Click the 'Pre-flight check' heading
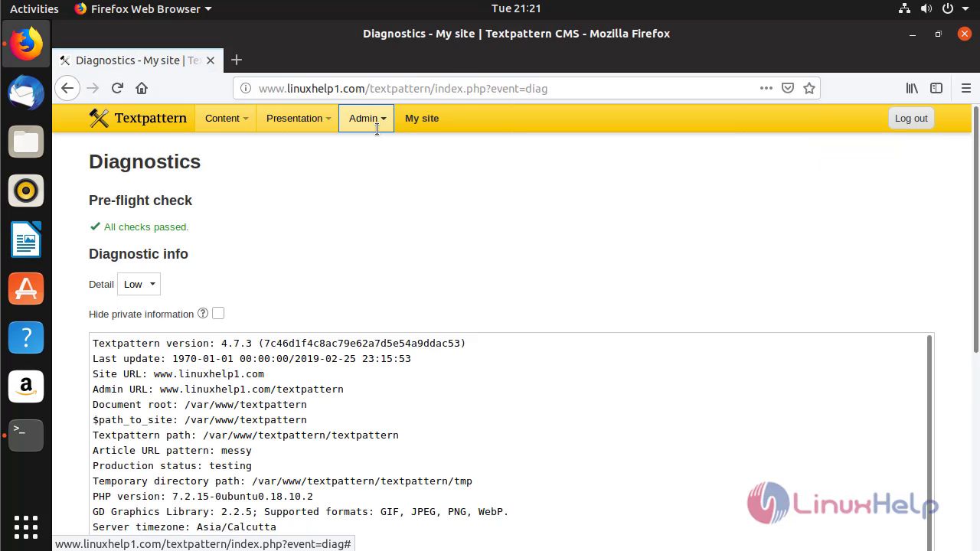This screenshot has height=551, width=980. (x=140, y=201)
